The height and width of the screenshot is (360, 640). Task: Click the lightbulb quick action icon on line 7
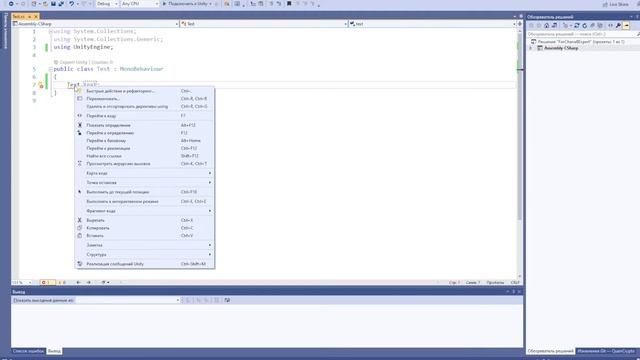(41, 85)
